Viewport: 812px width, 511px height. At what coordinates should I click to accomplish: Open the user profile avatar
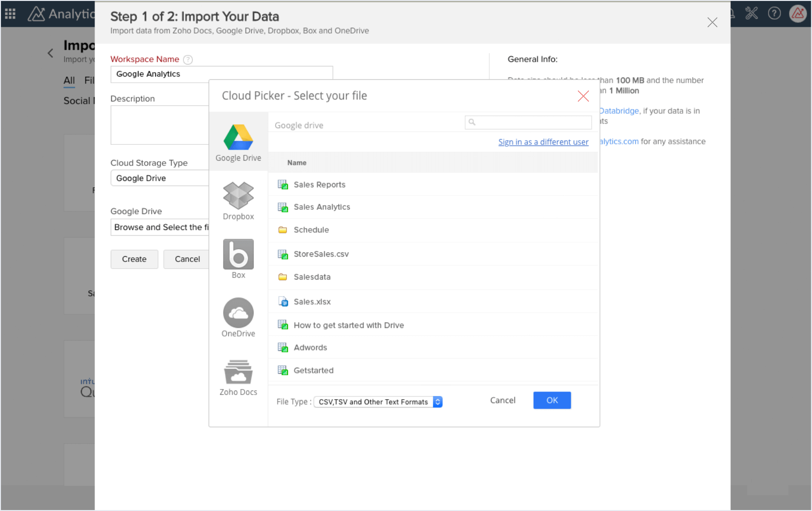tap(798, 13)
